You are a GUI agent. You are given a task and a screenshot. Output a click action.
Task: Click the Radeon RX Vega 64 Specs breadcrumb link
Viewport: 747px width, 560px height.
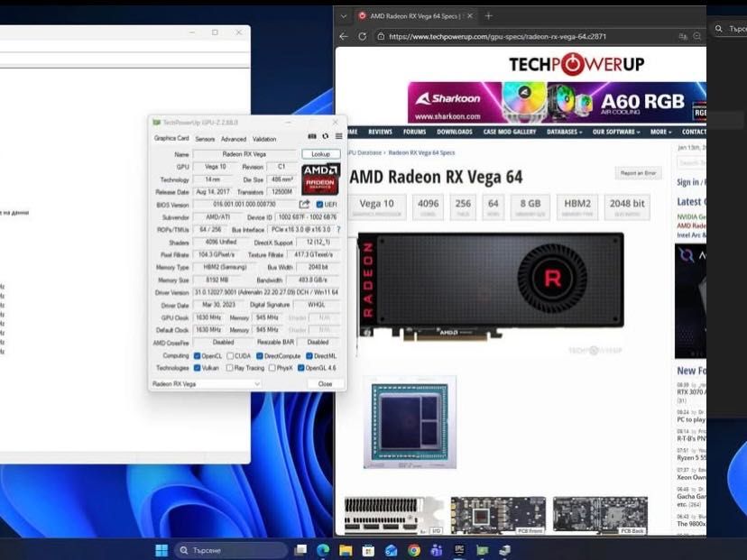click(421, 152)
